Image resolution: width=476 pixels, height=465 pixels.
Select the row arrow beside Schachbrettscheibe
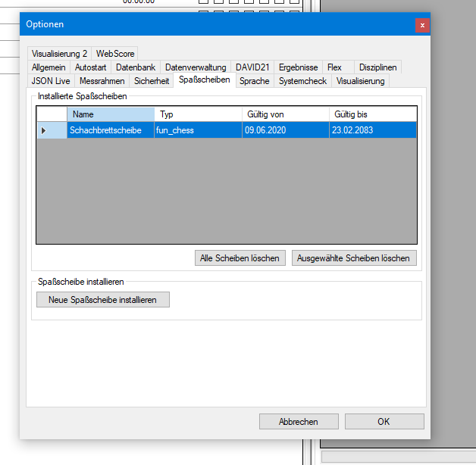pyautogui.click(x=44, y=130)
